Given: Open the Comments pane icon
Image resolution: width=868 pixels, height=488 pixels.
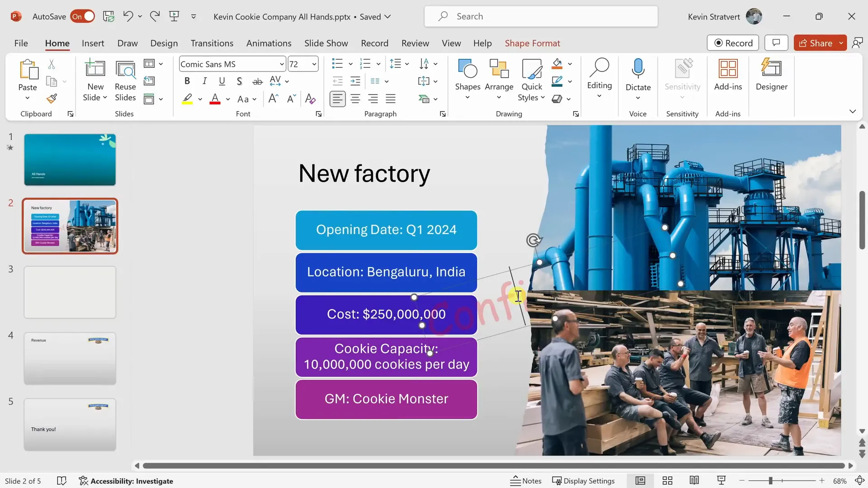Looking at the screenshot, I should [776, 43].
